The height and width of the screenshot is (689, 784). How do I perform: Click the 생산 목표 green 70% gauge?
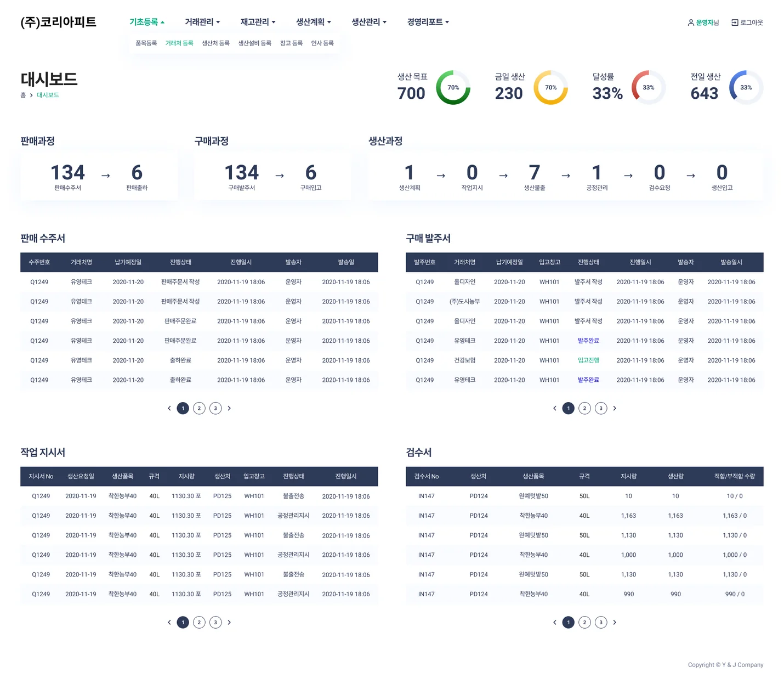[453, 87]
